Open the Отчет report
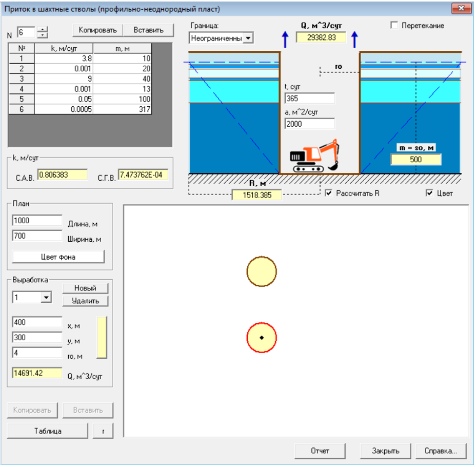The width and height of the screenshot is (476, 467). pos(320,451)
